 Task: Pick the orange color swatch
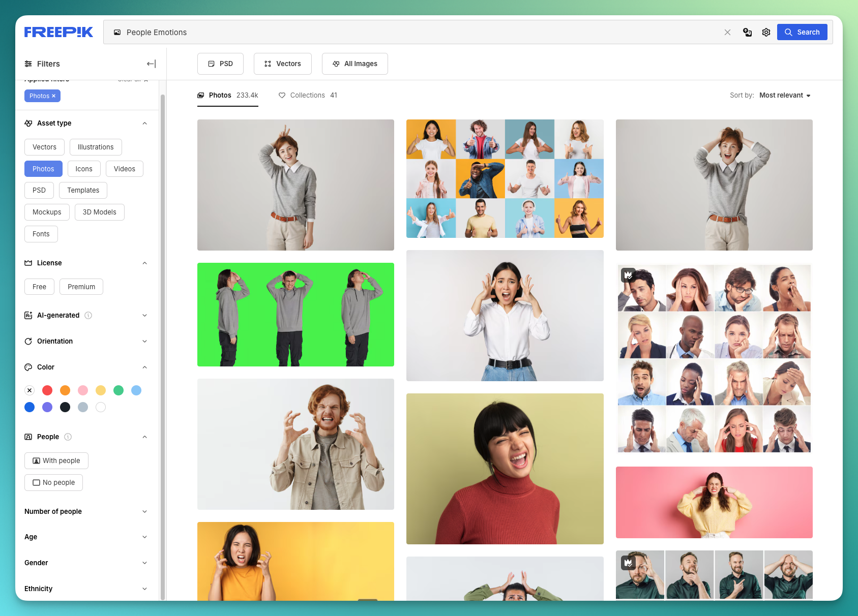(65, 390)
